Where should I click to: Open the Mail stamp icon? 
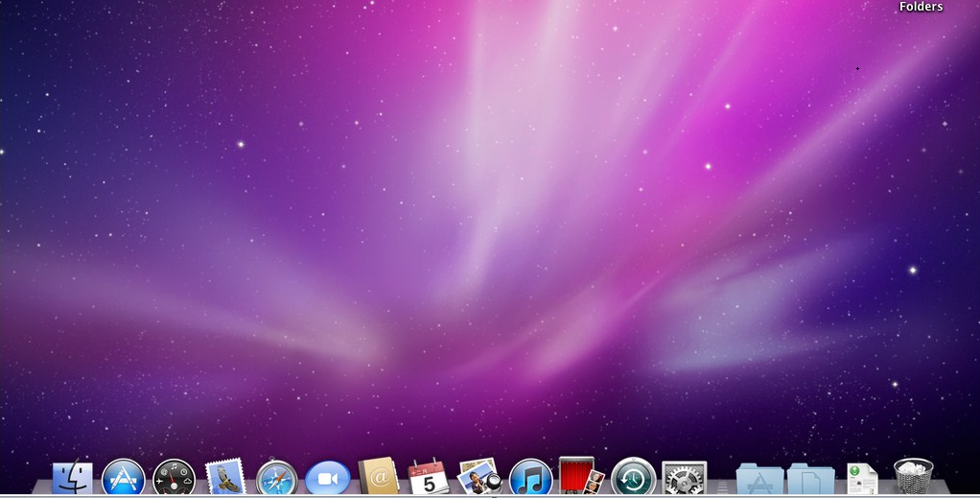point(225,477)
